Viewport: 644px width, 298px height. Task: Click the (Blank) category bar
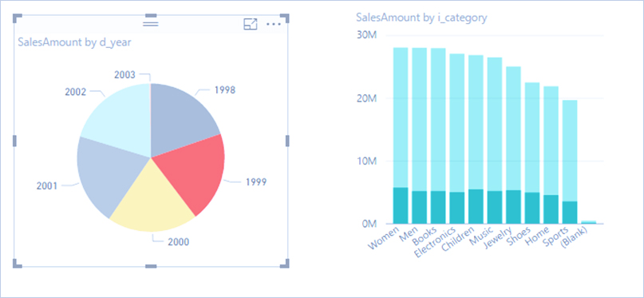(x=589, y=222)
